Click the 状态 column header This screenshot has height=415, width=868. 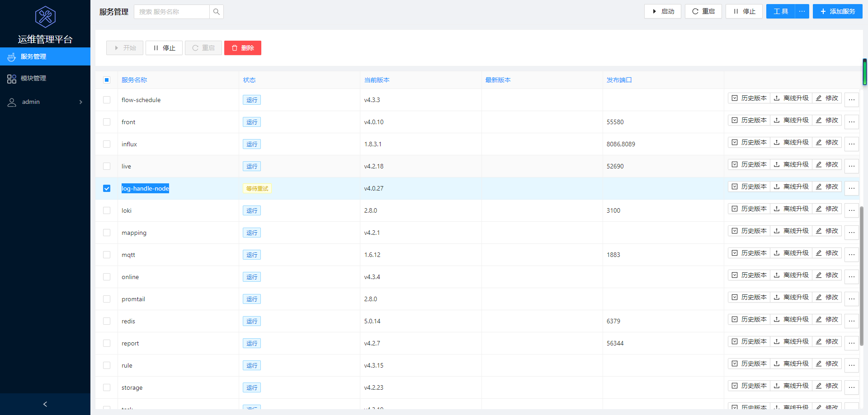tap(249, 80)
